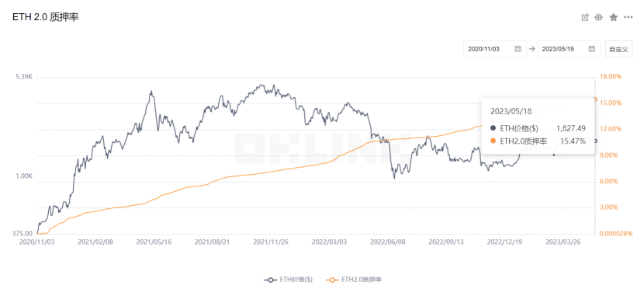Click the orange data point at 15.47%
Image resolution: width=644 pixels, height=289 pixels.
[x=595, y=99]
